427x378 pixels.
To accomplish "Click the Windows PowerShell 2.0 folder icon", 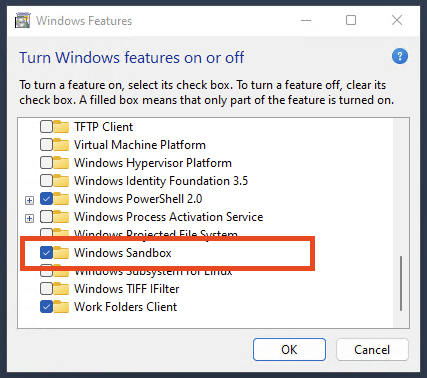I will tap(61, 199).
